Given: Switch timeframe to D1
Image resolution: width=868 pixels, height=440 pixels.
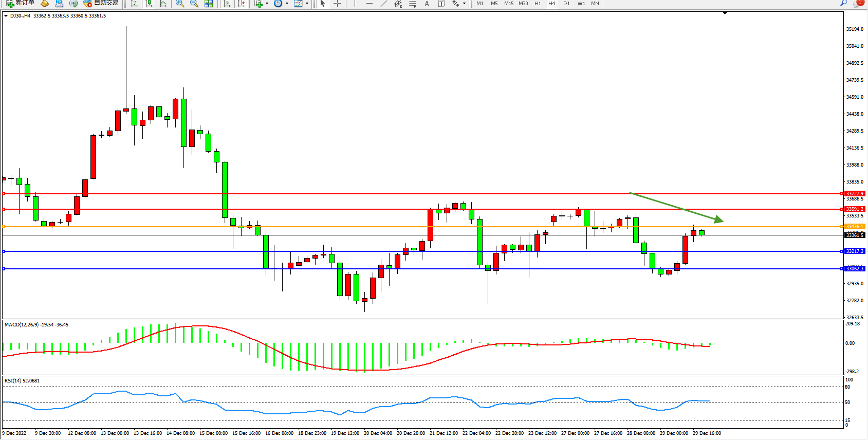Looking at the screenshot, I should click(x=566, y=4).
